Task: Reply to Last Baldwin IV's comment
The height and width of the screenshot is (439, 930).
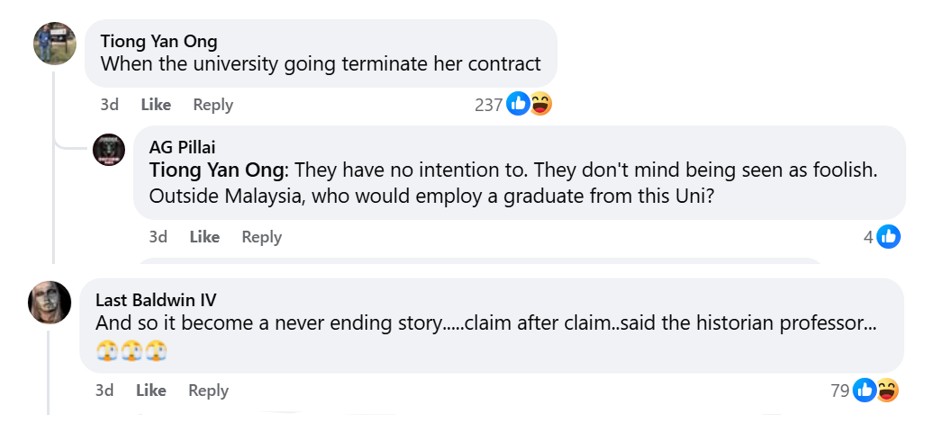Action: pos(208,390)
